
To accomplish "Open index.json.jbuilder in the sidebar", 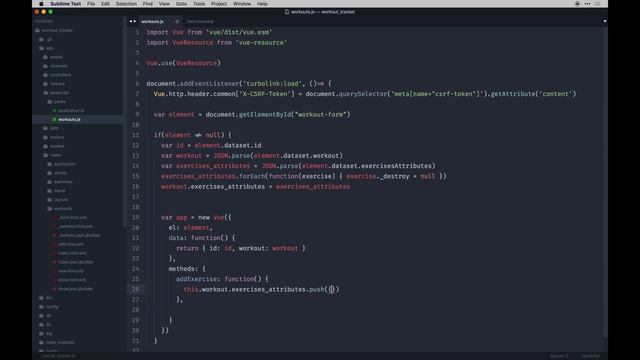I will click(76, 262).
